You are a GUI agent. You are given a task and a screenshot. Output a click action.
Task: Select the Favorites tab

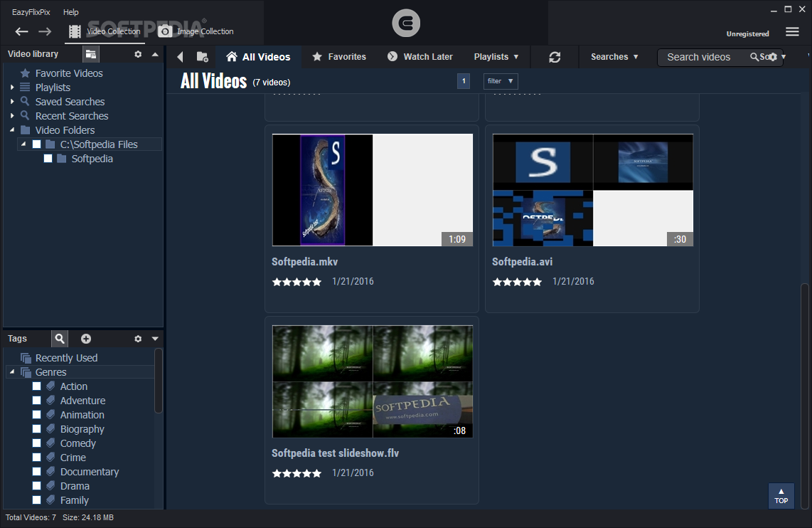[338, 57]
